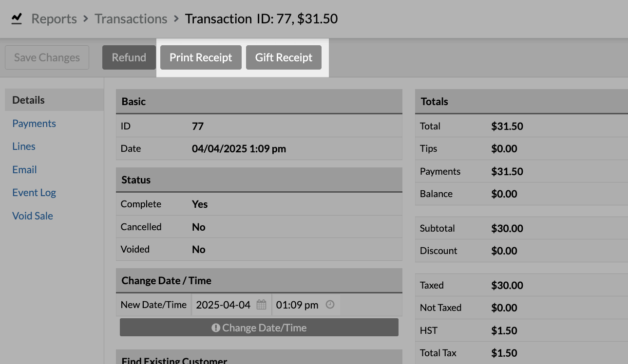The image size is (628, 364).
Task: Click the Cancelled status value No
Action: (199, 227)
